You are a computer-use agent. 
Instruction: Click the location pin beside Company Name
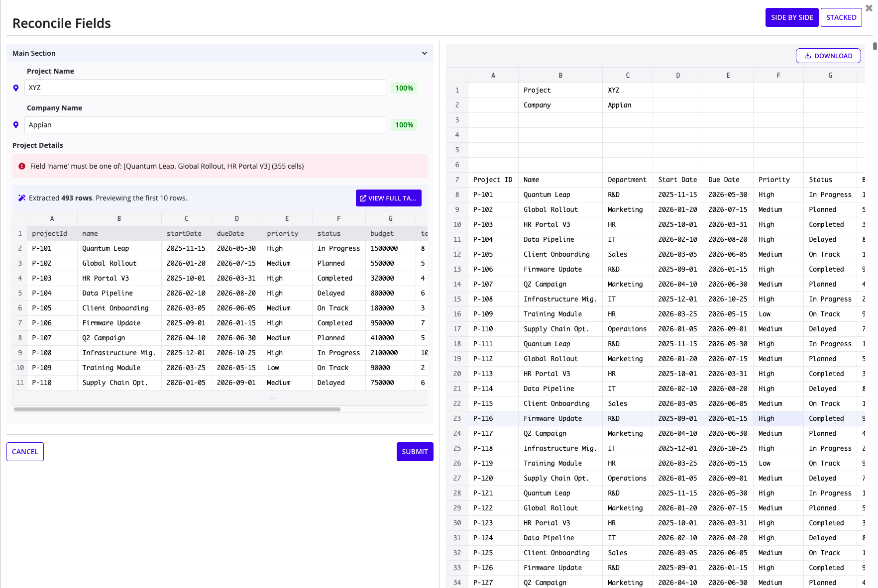[x=16, y=125]
